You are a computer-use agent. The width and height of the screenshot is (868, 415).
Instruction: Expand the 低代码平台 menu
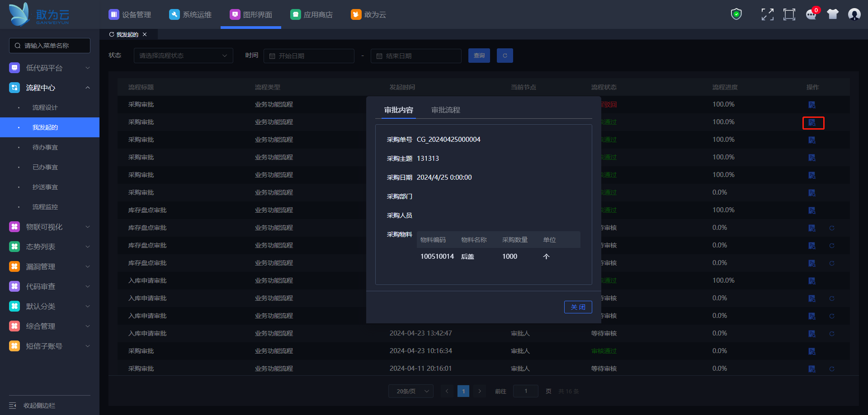coord(50,68)
